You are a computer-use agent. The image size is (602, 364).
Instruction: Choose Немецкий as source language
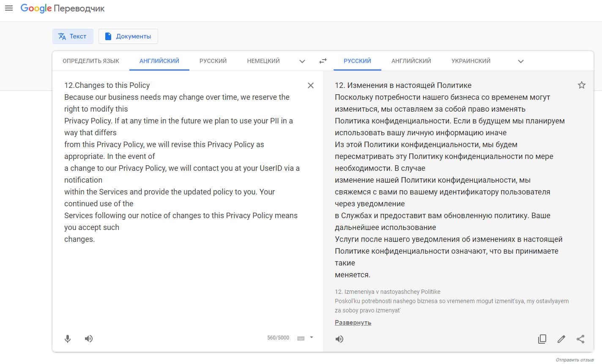click(x=263, y=61)
